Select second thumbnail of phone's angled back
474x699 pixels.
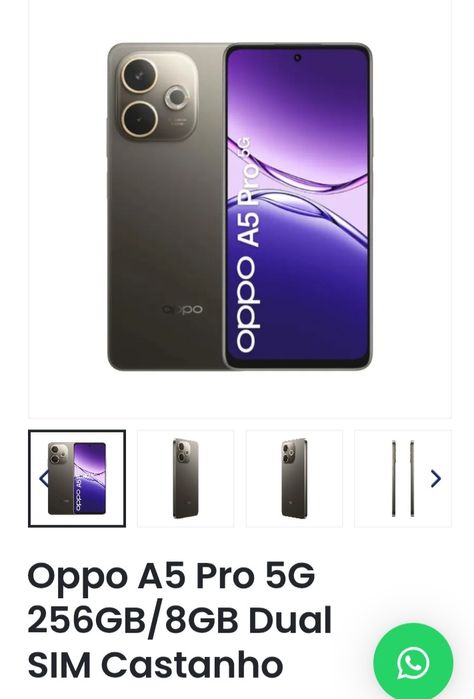185,478
